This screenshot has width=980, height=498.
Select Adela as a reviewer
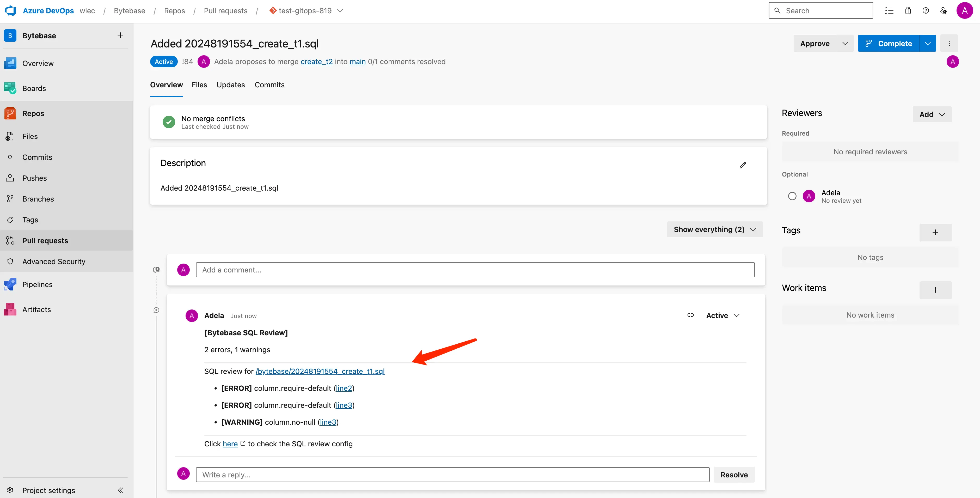point(792,196)
